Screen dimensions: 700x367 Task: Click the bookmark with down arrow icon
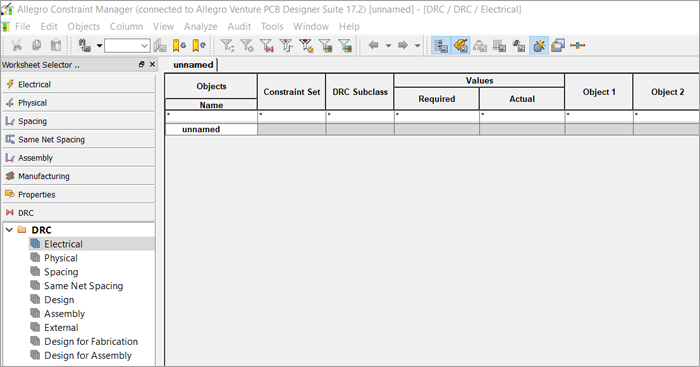tap(179, 45)
